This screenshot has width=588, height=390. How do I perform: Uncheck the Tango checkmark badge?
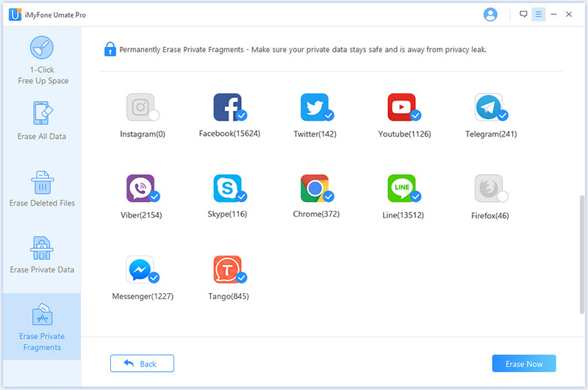(242, 278)
